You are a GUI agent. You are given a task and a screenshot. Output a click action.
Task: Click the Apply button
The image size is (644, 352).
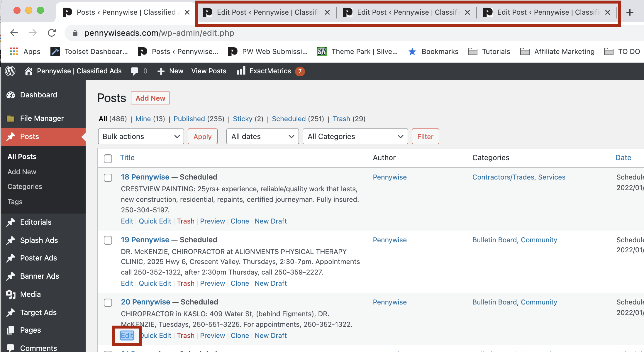coord(203,136)
